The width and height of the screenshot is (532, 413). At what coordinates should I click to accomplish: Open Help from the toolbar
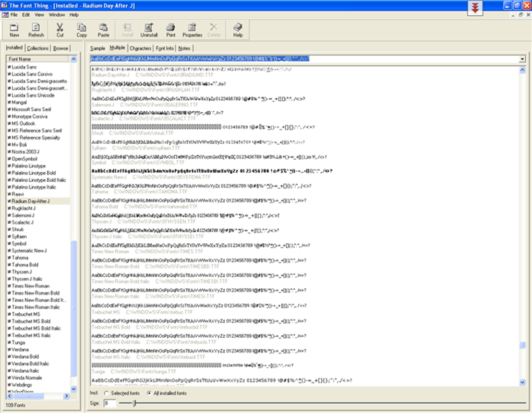click(x=238, y=30)
